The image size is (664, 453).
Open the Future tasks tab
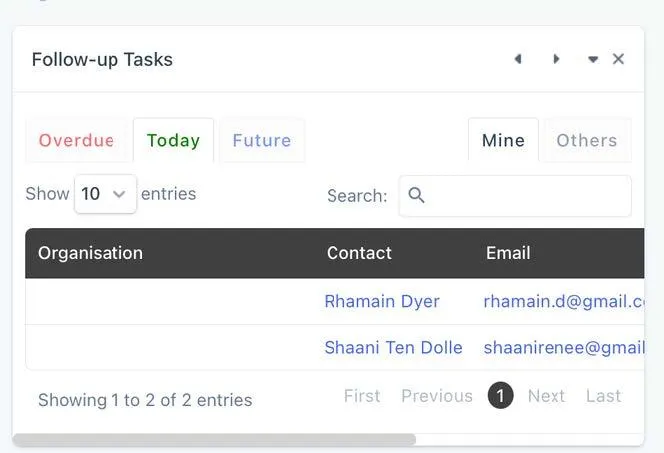261,141
